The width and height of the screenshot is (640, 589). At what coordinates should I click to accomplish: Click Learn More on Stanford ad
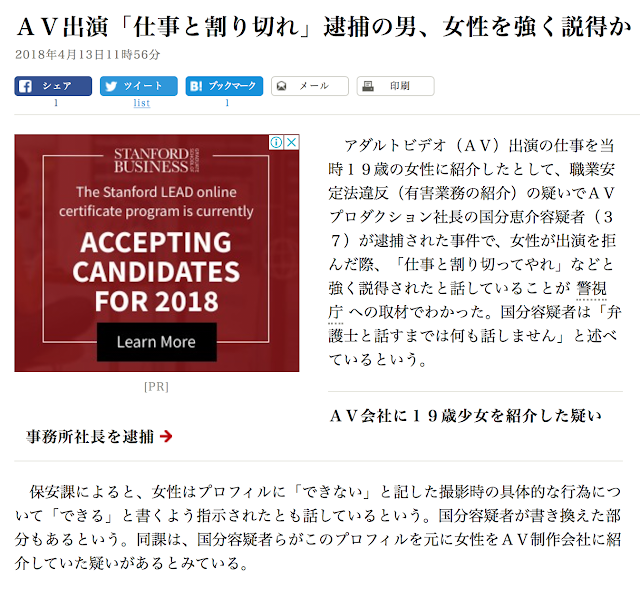(157, 342)
